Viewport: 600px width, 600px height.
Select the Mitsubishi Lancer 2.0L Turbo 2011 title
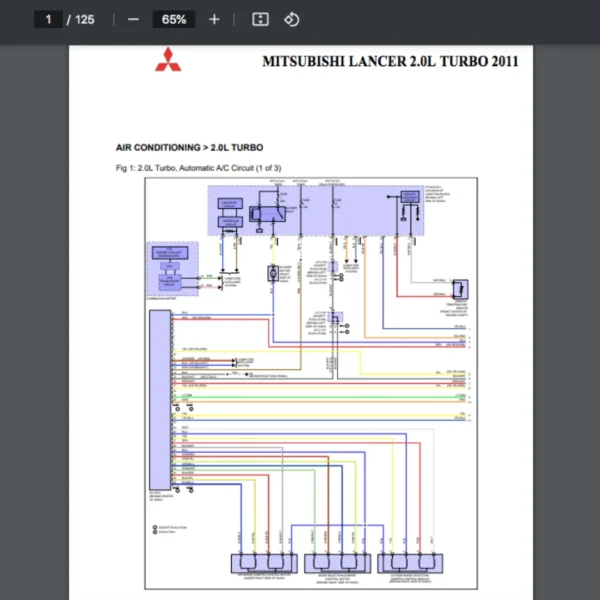tap(390, 62)
